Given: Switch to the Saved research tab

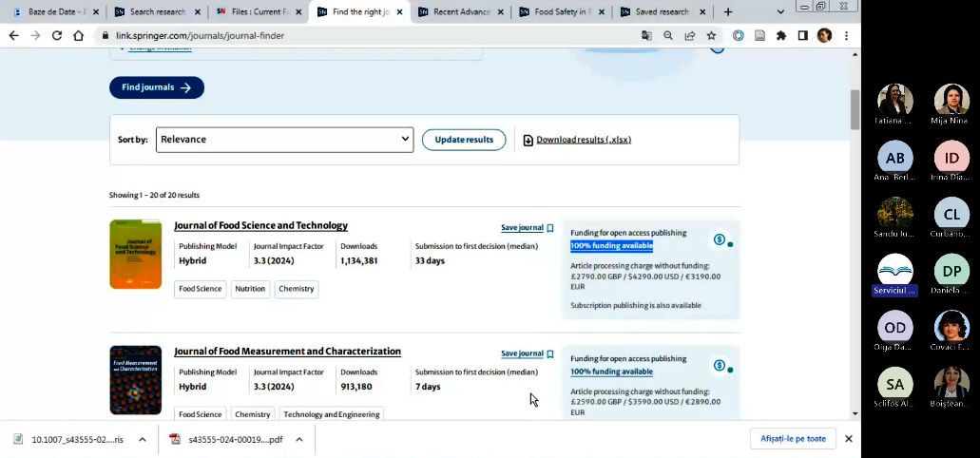Looking at the screenshot, I should coord(663,11).
